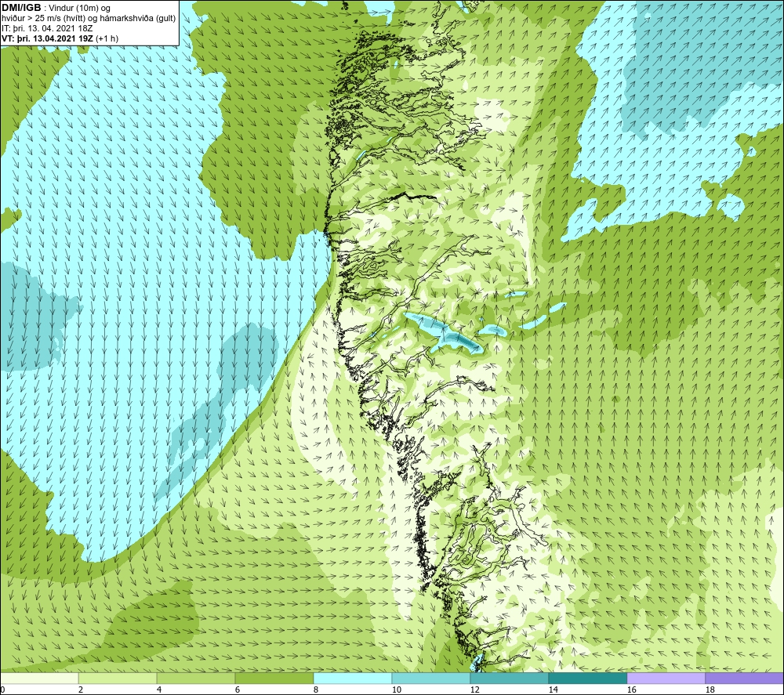
Task: Click the scale label '18'
Action: point(710,690)
